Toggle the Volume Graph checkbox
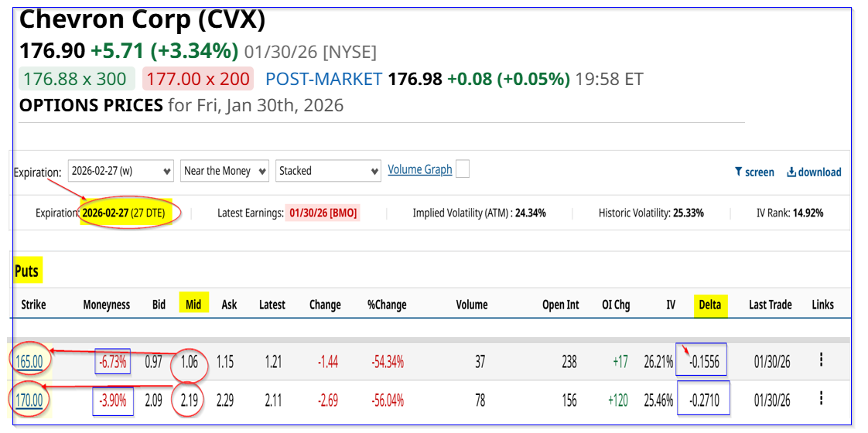The height and width of the screenshot is (433, 868). [463, 169]
